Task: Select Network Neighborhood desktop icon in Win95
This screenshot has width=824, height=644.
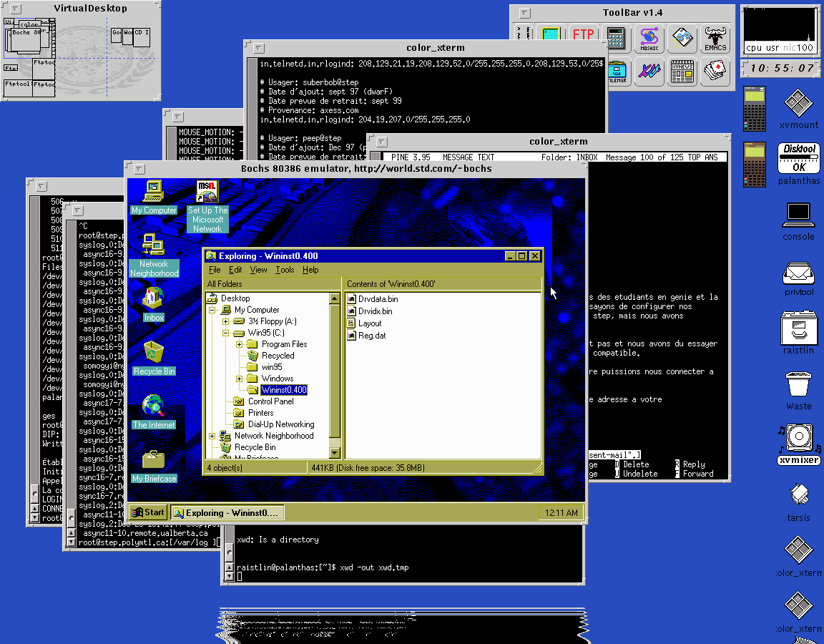Action: click(154, 255)
